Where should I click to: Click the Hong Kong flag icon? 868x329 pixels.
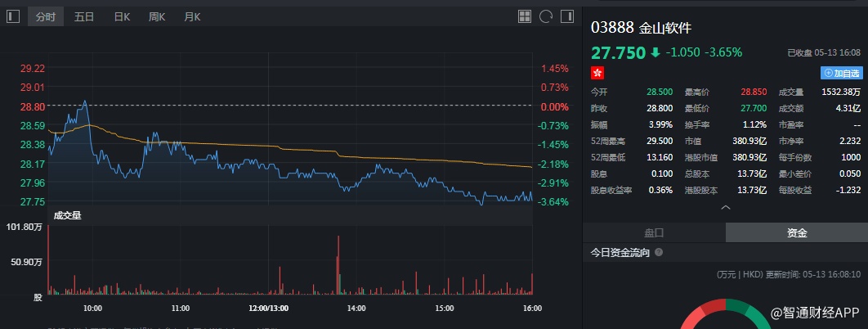point(597,73)
